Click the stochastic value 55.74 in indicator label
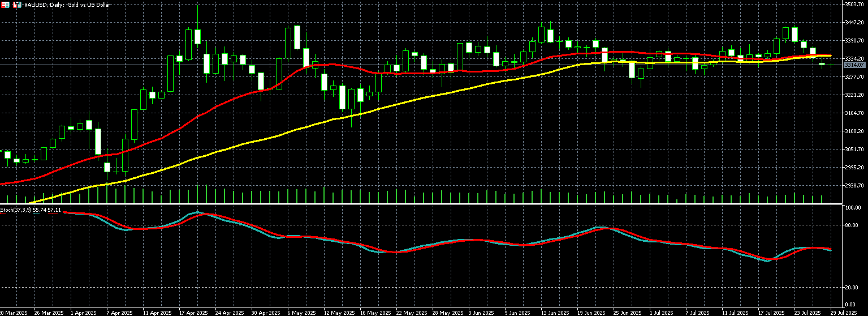Viewport: 868px width, 316px height. (40, 210)
